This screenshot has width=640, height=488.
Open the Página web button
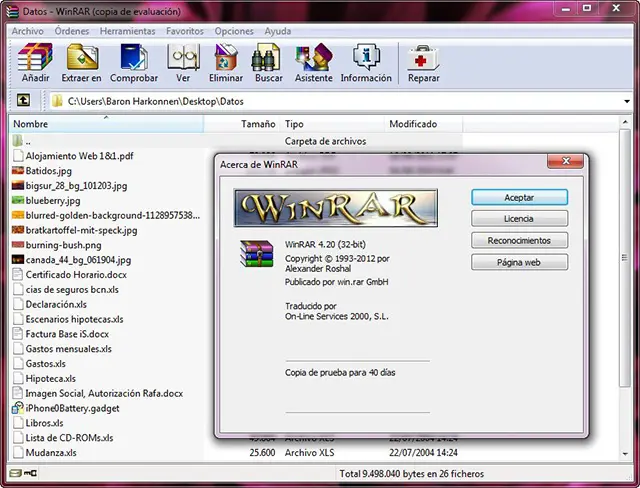(519, 262)
